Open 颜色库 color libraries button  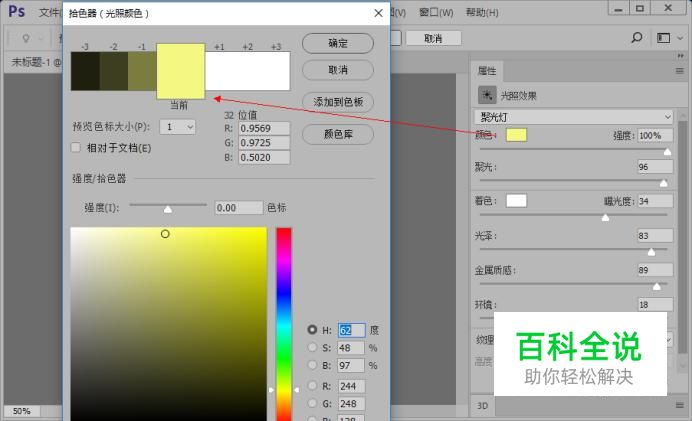[338, 134]
